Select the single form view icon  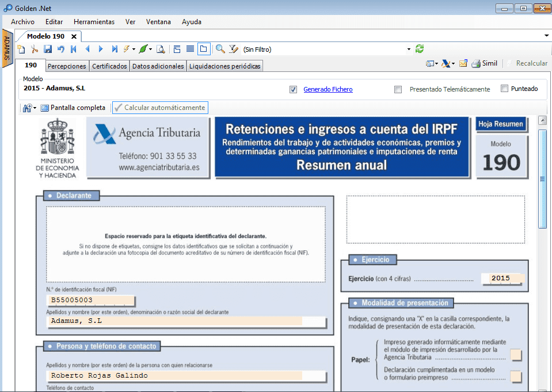tap(204, 50)
